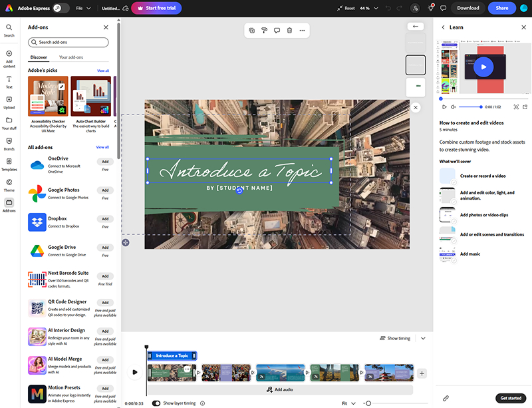Open the File dropdown menu

point(82,8)
